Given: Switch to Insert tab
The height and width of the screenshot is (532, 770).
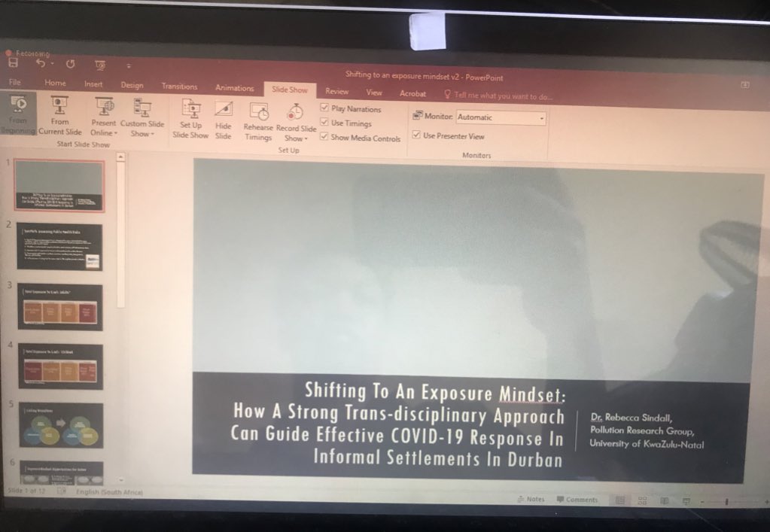Looking at the screenshot, I should tap(93, 84).
